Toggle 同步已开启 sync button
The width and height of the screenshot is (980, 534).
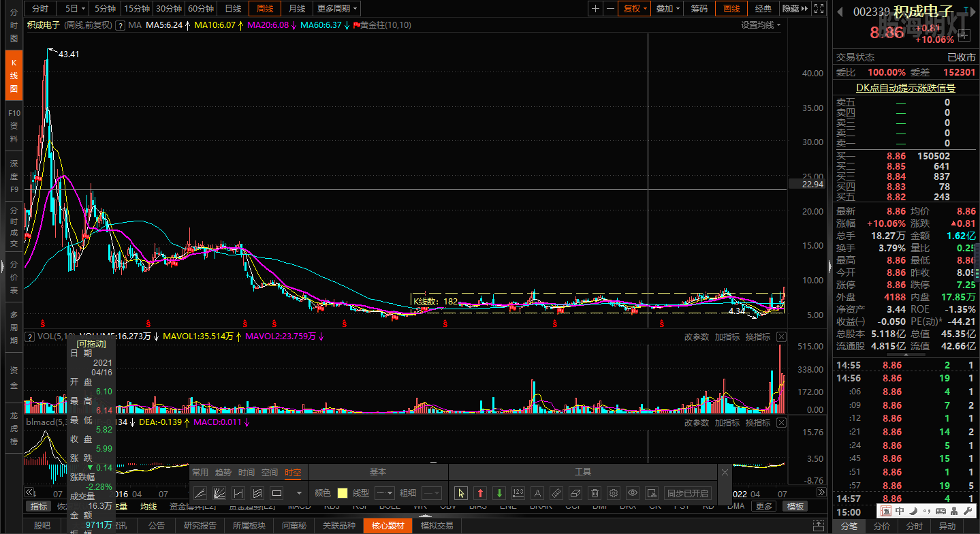(x=687, y=493)
